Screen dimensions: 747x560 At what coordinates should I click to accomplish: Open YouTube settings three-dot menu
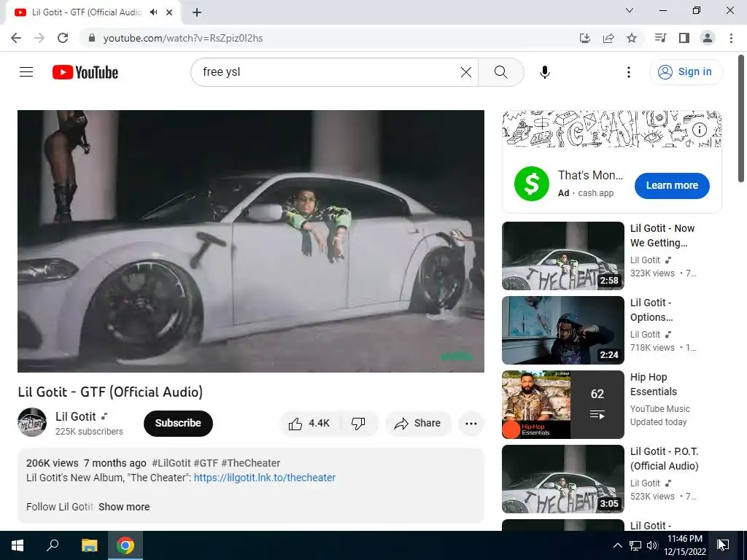click(x=628, y=72)
